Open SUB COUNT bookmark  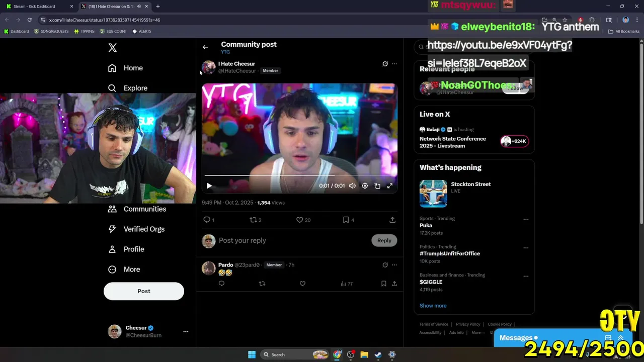pyautogui.click(x=113, y=31)
